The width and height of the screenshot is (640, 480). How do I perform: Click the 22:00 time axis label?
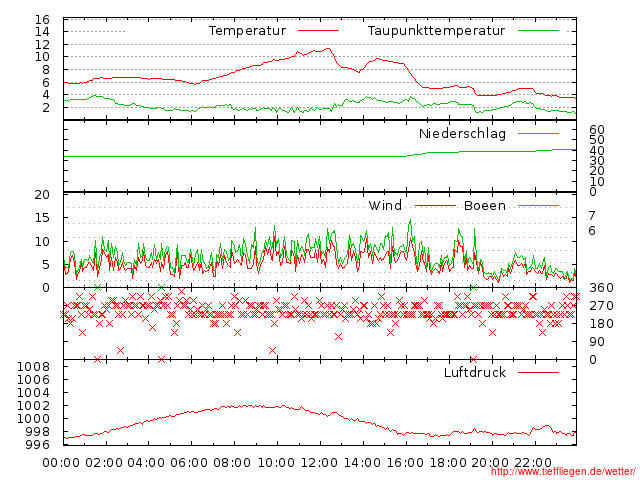point(533,462)
